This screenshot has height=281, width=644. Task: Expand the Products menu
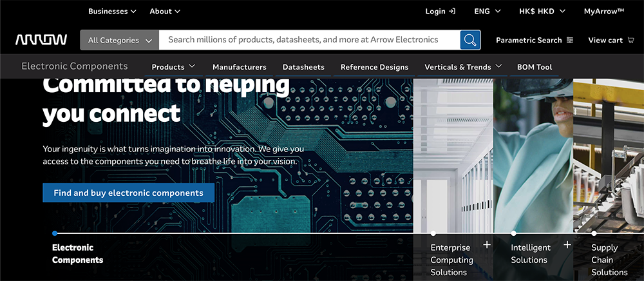click(173, 66)
